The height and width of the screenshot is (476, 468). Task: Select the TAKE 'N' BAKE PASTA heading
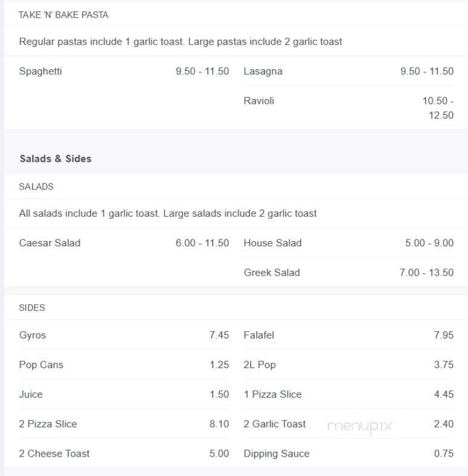63,15
